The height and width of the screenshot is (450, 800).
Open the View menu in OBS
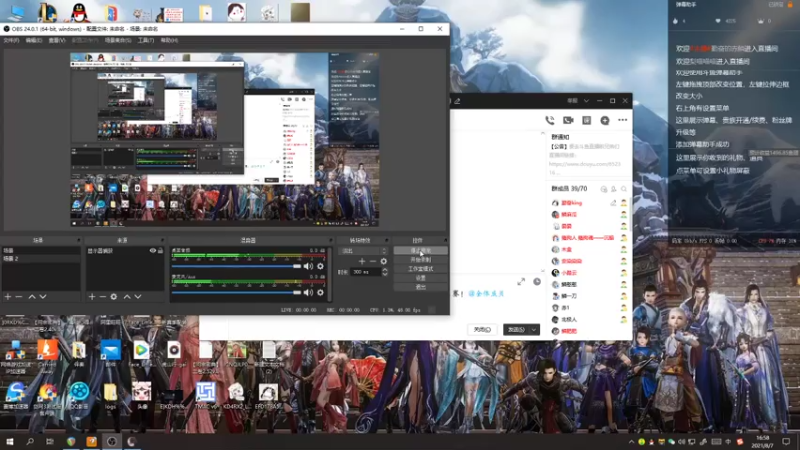pos(57,40)
